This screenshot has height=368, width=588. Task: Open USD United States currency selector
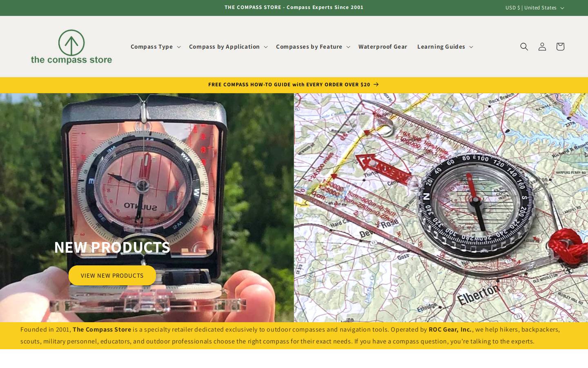[535, 8]
